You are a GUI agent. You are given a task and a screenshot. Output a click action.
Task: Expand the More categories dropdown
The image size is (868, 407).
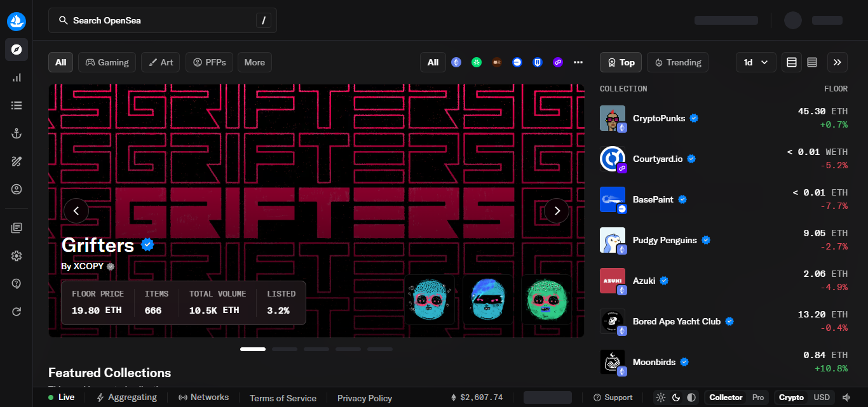point(255,62)
